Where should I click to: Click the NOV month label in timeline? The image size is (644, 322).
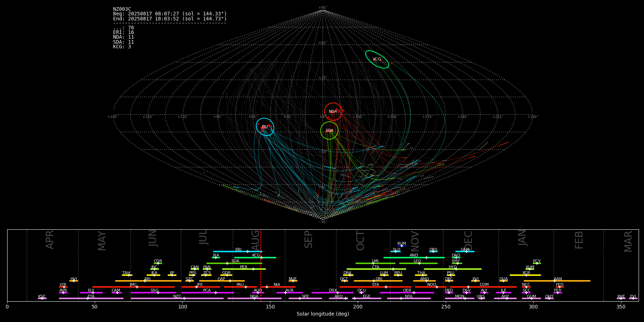[415, 241]
